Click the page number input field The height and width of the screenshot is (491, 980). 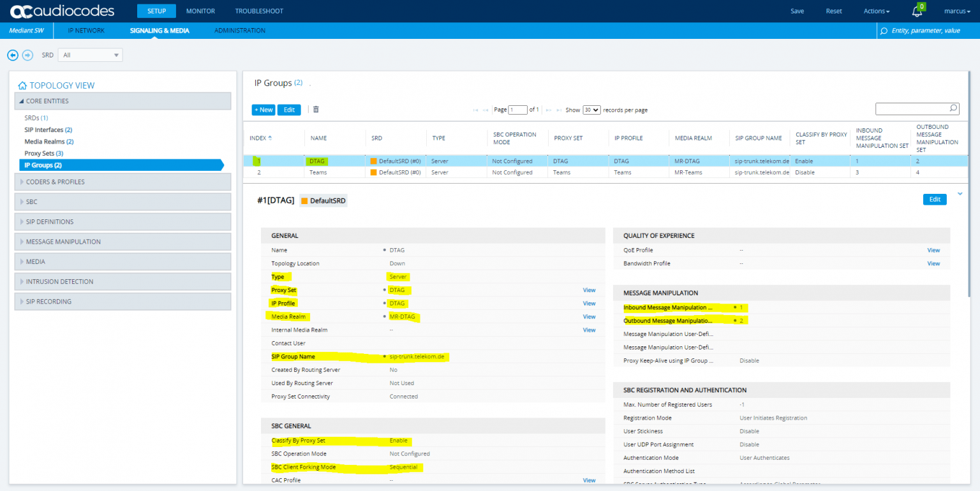tap(517, 110)
